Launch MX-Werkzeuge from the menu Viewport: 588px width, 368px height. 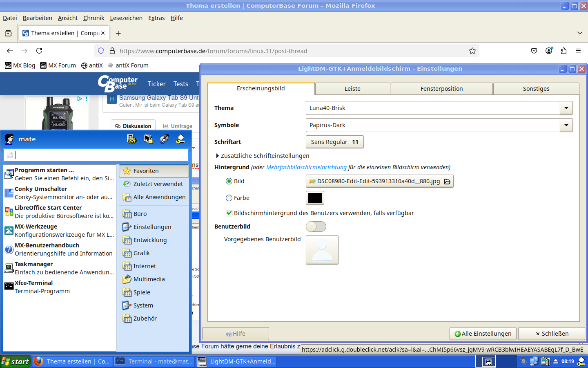tap(60, 231)
